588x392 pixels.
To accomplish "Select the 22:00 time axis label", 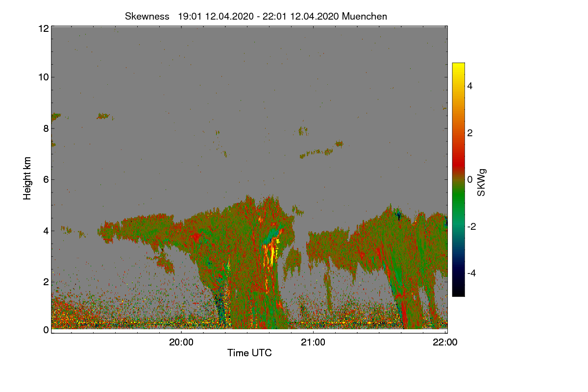I will [445, 343].
